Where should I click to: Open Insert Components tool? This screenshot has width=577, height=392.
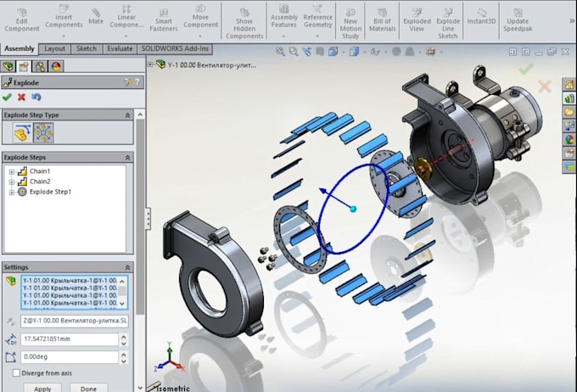(64, 17)
